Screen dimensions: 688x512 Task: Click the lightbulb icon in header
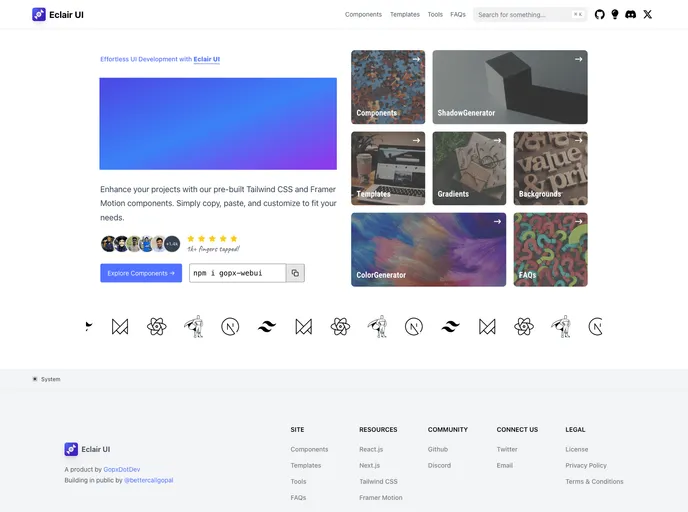tap(615, 14)
